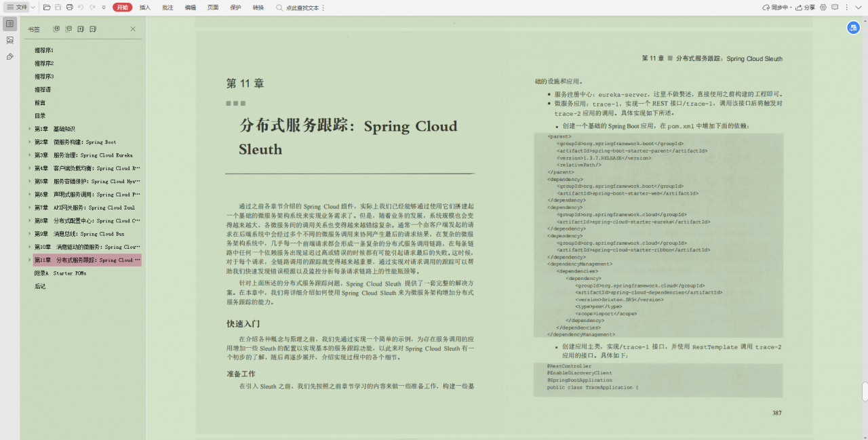Click the blue floating convert button

[x=854, y=27]
